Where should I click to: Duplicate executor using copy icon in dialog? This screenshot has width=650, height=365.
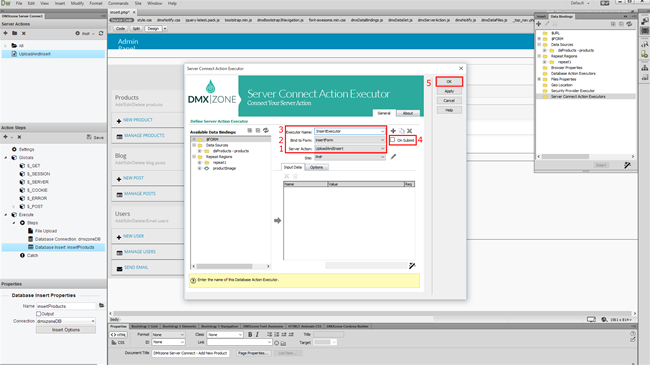click(x=401, y=131)
